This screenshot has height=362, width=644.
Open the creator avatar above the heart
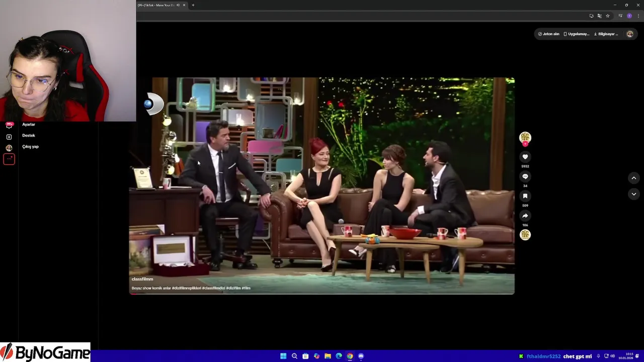click(525, 137)
